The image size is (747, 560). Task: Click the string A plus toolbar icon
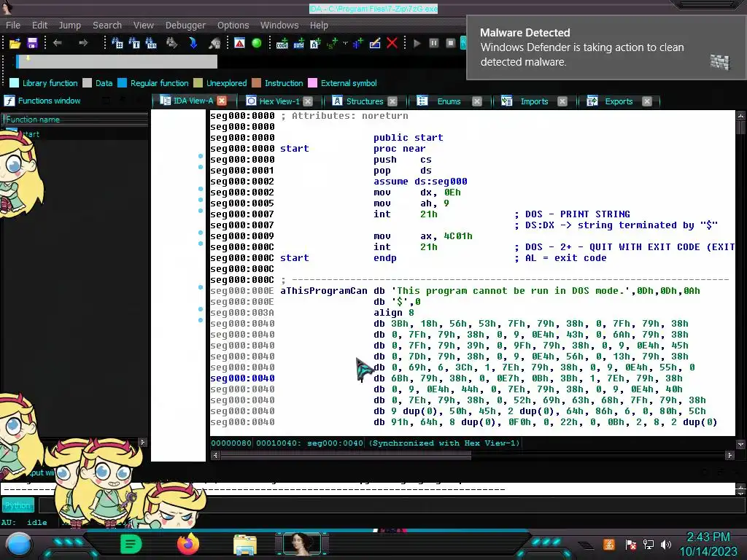[315, 43]
